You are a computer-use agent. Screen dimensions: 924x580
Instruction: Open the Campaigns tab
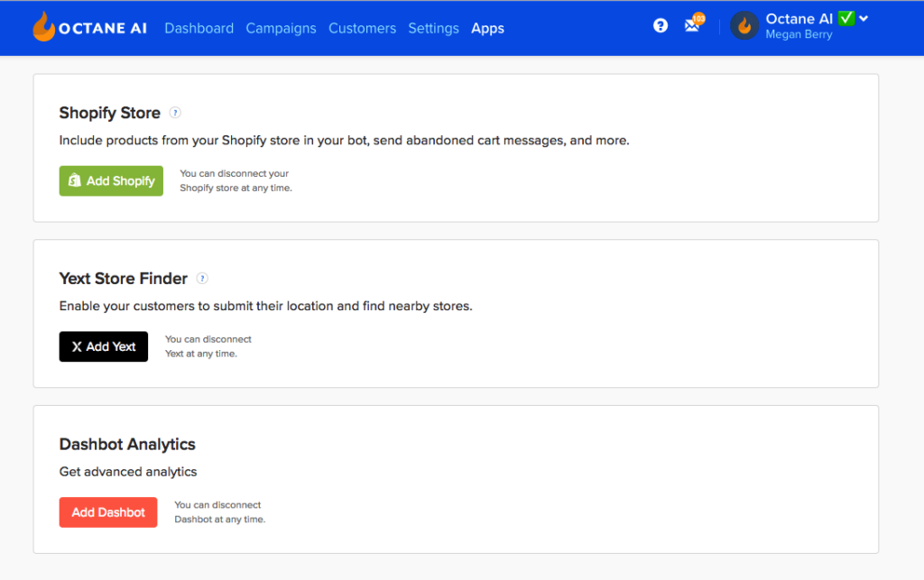tap(282, 28)
